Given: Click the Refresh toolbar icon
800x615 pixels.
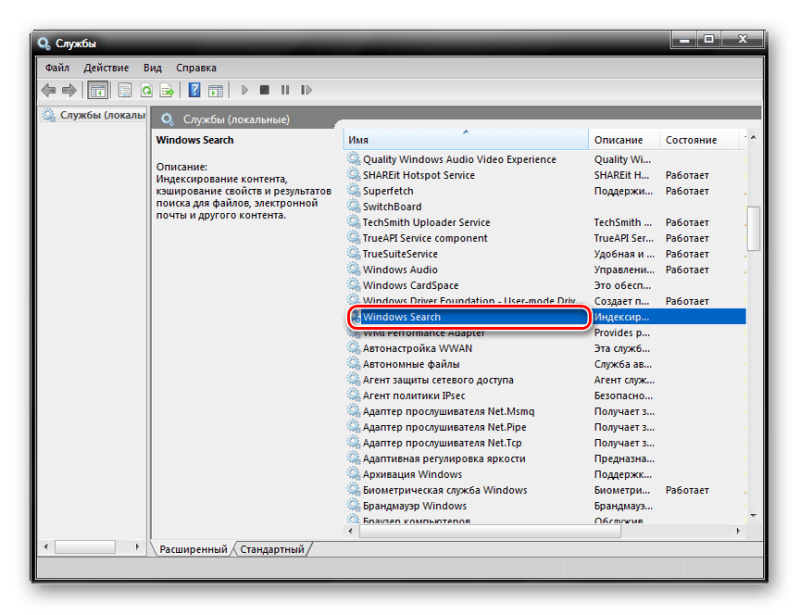Looking at the screenshot, I should [x=146, y=90].
